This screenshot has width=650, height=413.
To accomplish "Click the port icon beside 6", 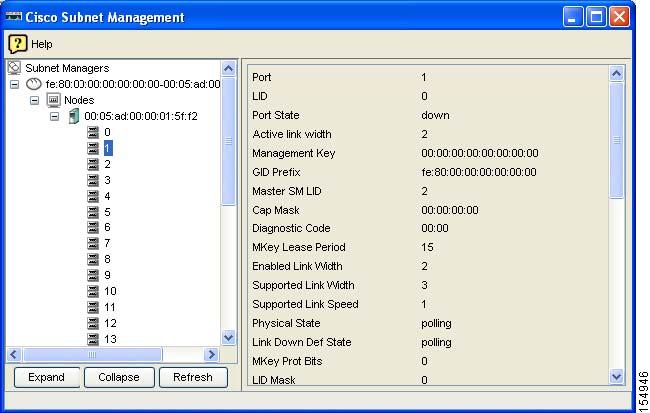I will (93, 227).
